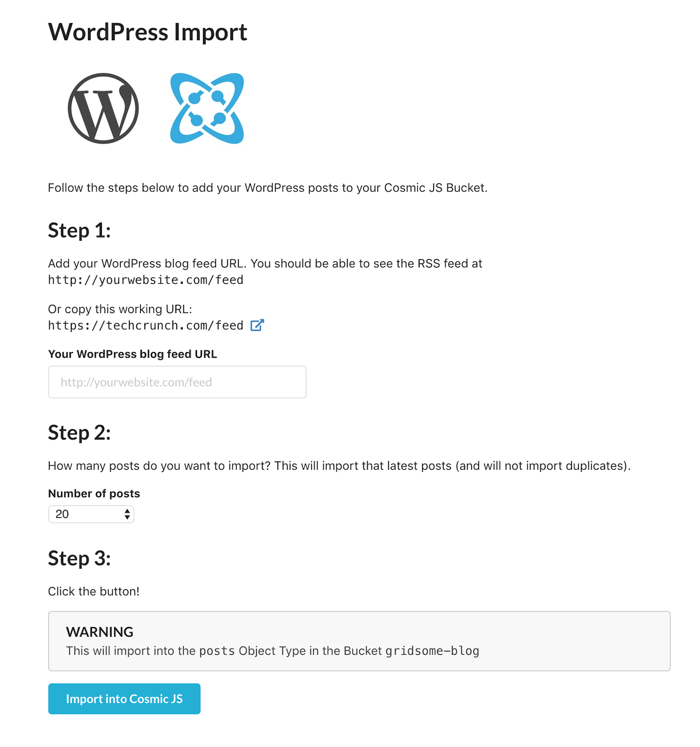Screen dimensions: 700x747
Task: Click the Step 3 heading
Action: point(79,559)
